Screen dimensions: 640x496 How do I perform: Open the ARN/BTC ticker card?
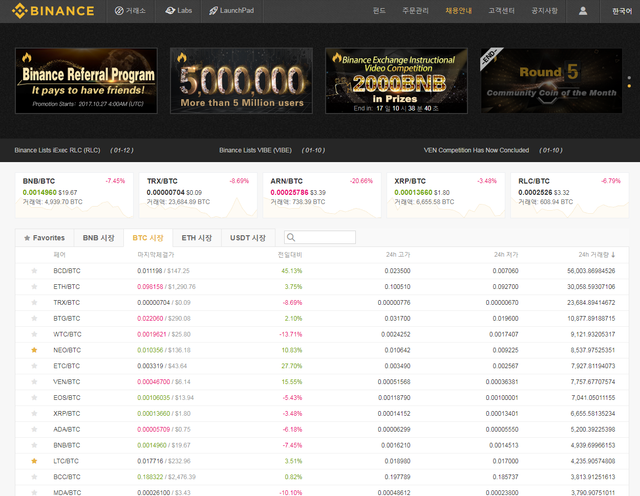(x=322, y=195)
